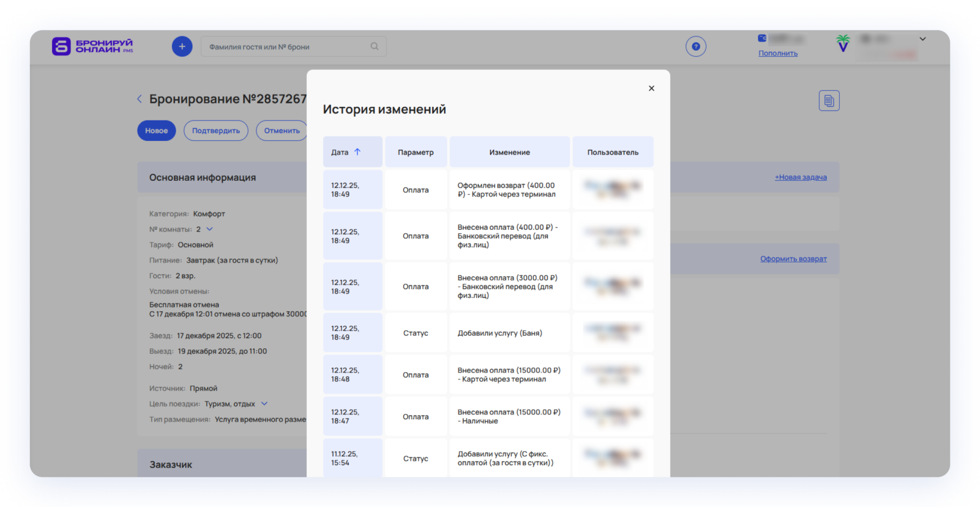Open the Пополнить balance link

[777, 53]
